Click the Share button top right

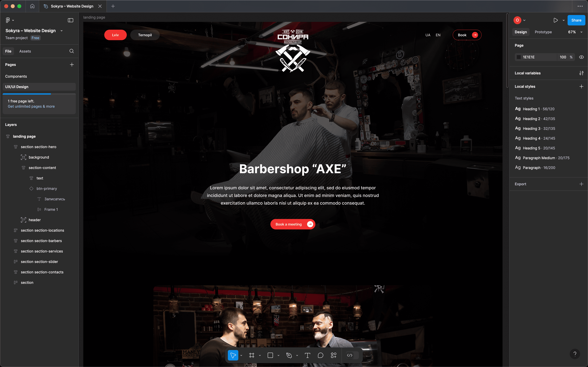pos(577,20)
